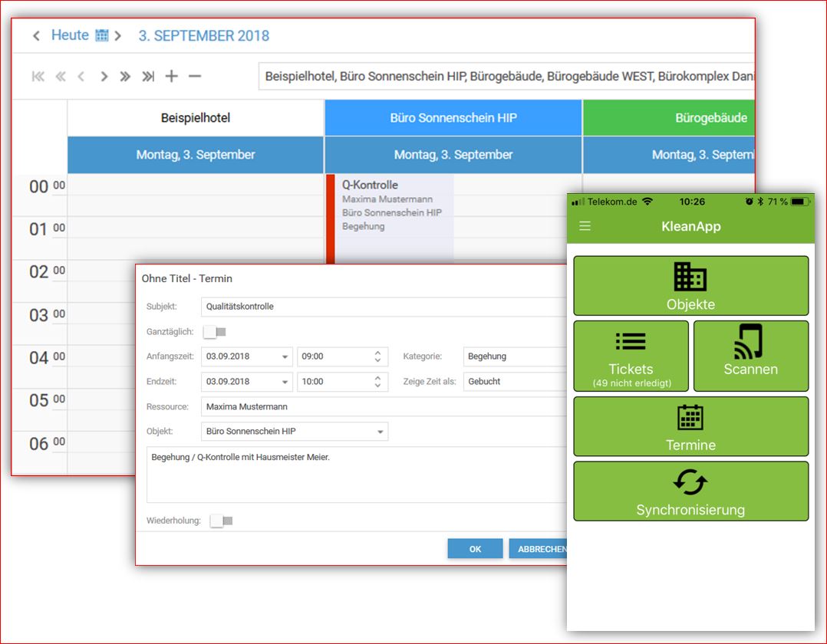Click the battery indicator in phone status bar
Screen dimensions: 827x644
pos(800,202)
